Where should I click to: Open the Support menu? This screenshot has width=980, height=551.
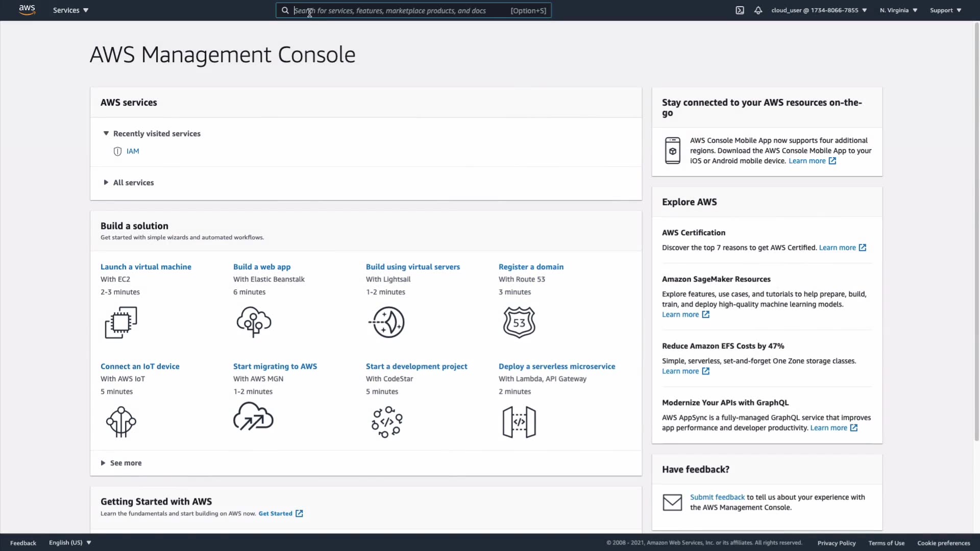(x=945, y=10)
